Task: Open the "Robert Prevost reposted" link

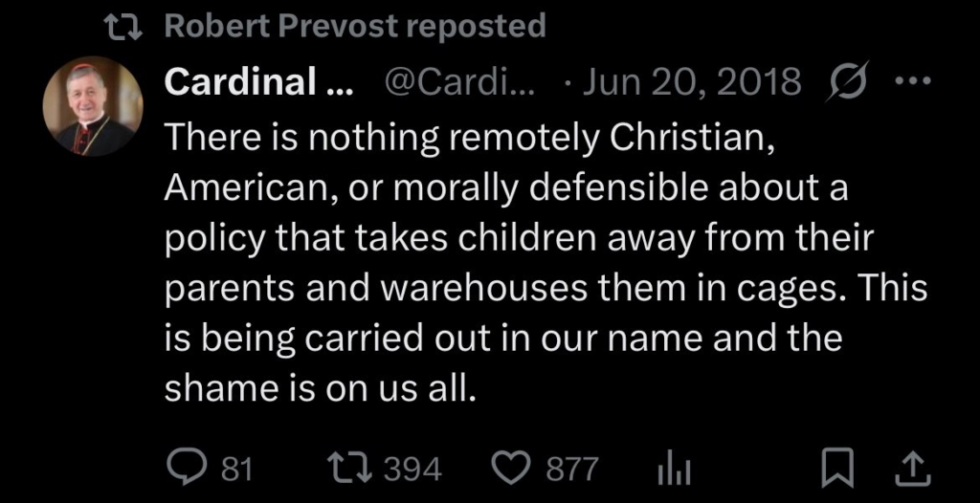Action: [354, 26]
